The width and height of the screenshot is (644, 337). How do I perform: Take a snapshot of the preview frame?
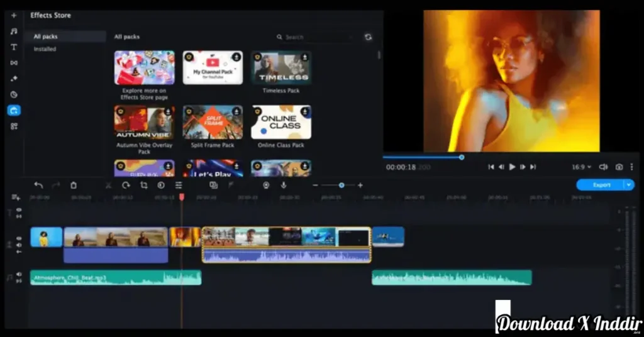[x=619, y=167]
